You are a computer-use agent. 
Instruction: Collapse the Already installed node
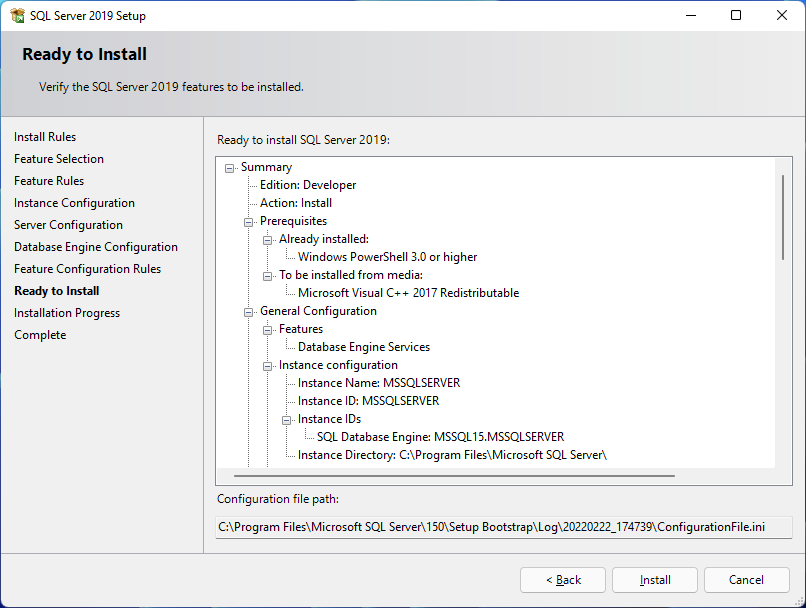click(x=267, y=240)
